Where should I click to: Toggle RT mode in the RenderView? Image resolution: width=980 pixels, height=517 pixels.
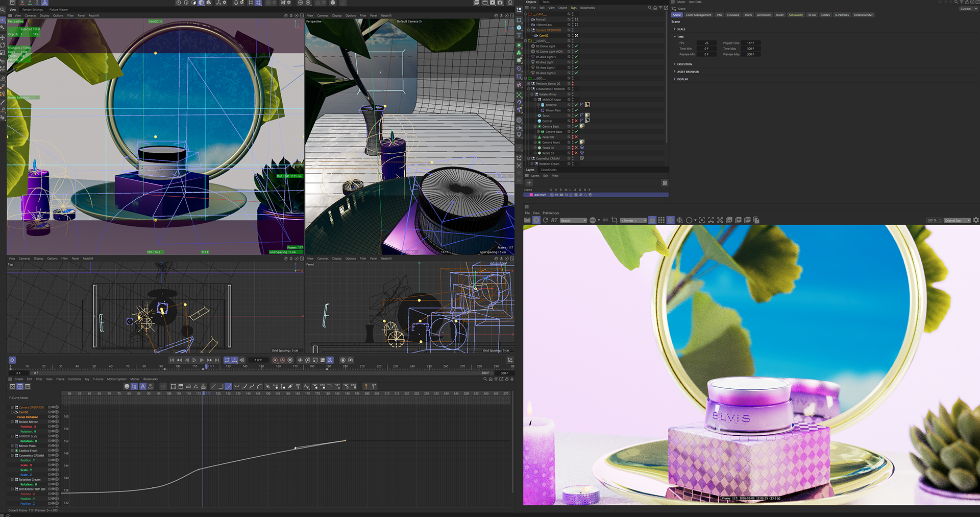coord(554,220)
